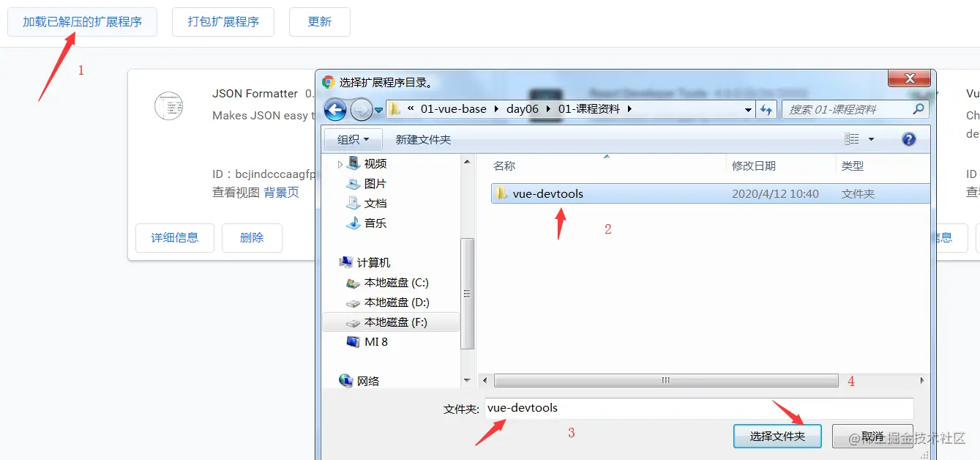Click the change view icon
980x460 pixels.
851,139
